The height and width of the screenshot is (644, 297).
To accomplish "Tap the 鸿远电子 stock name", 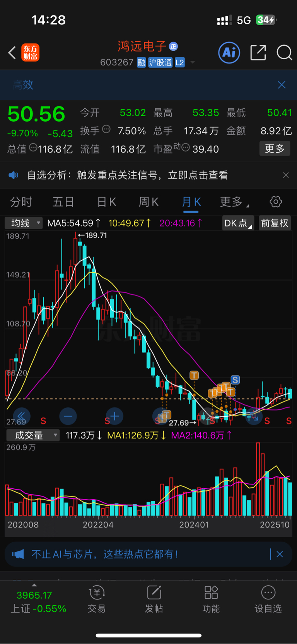I will coord(142,46).
